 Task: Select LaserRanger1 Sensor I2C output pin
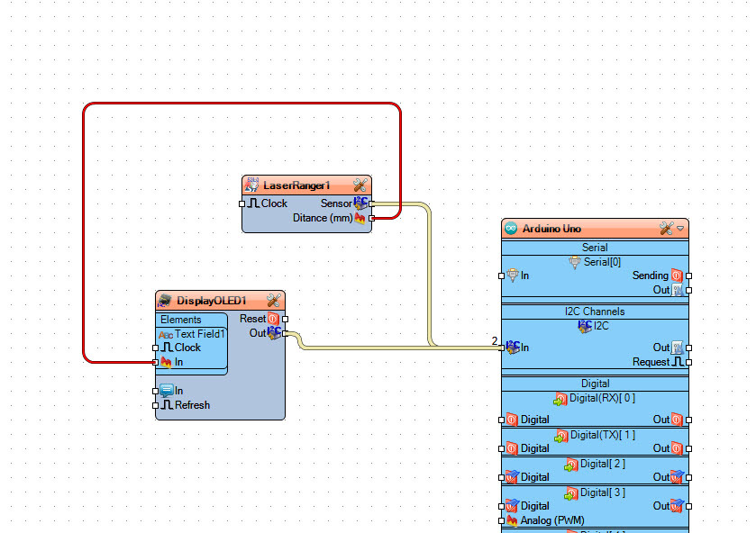coord(371,203)
